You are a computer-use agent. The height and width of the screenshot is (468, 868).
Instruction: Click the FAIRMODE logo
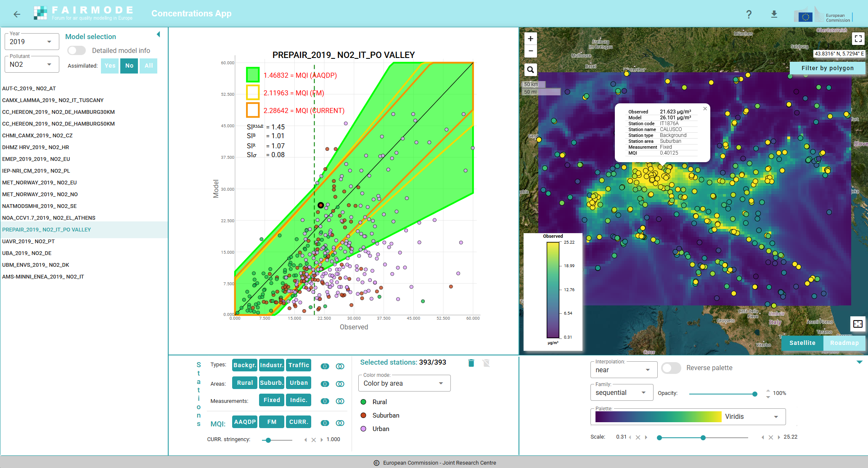click(83, 13)
